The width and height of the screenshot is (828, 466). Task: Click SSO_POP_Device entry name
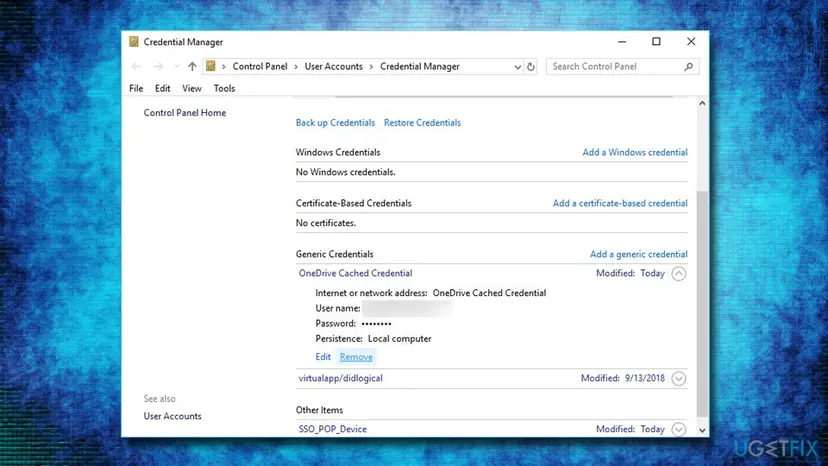click(x=333, y=429)
